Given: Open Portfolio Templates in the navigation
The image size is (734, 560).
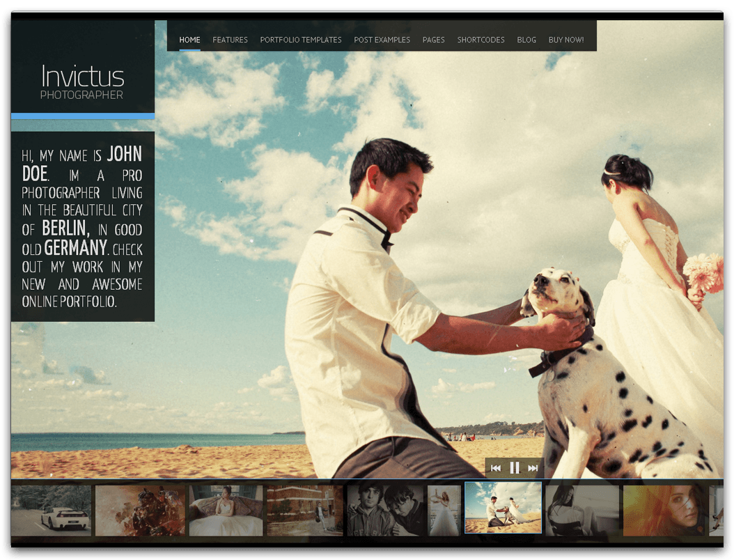Looking at the screenshot, I should tap(301, 40).
